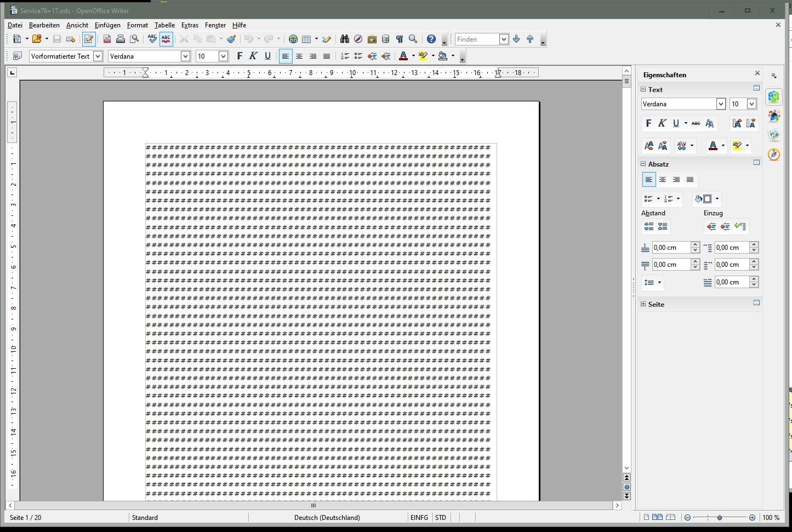
Task: Export document directly as PDF
Action: coord(107,39)
